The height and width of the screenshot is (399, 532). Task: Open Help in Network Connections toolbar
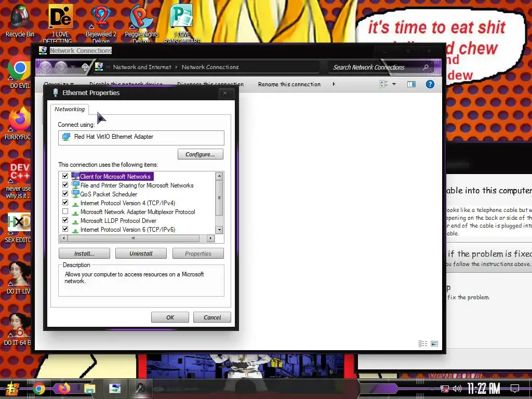[430, 84]
